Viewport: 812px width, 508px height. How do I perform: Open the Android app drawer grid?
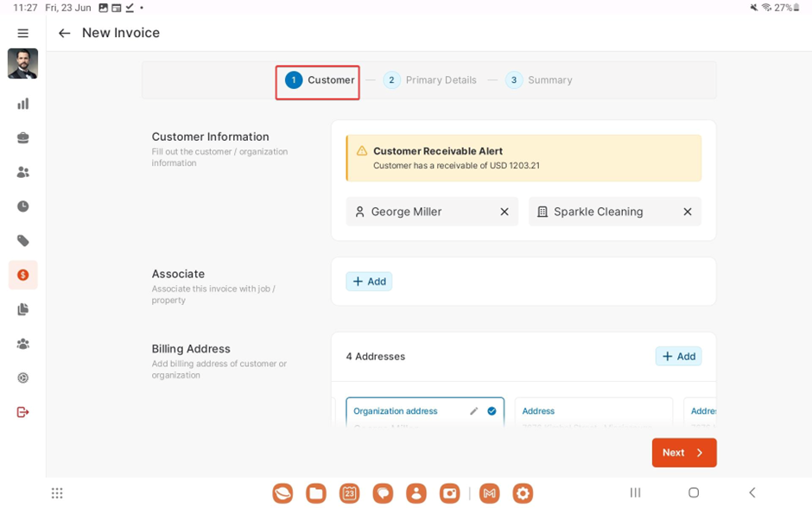point(57,493)
